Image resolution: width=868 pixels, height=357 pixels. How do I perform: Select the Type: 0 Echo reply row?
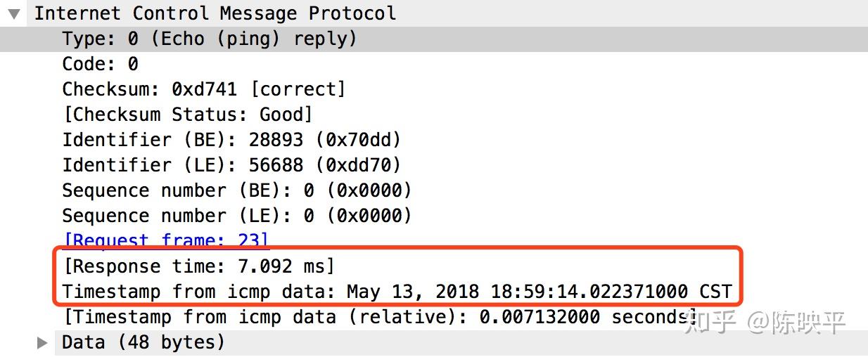pos(209,39)
